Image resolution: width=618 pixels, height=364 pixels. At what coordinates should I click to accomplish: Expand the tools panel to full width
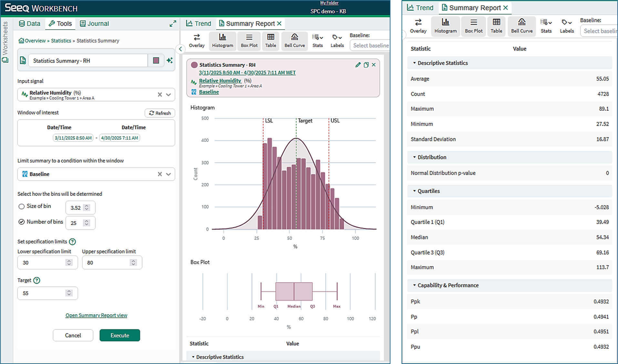(173, 24)
